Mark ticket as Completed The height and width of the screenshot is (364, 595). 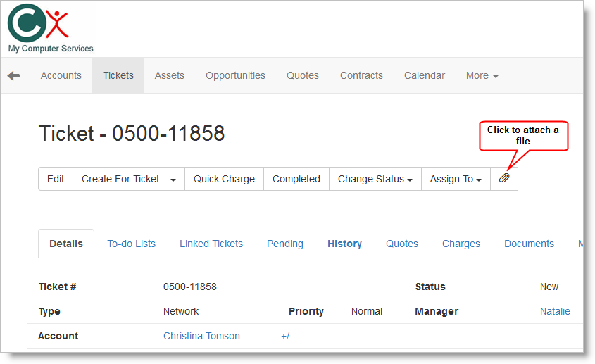296,179
